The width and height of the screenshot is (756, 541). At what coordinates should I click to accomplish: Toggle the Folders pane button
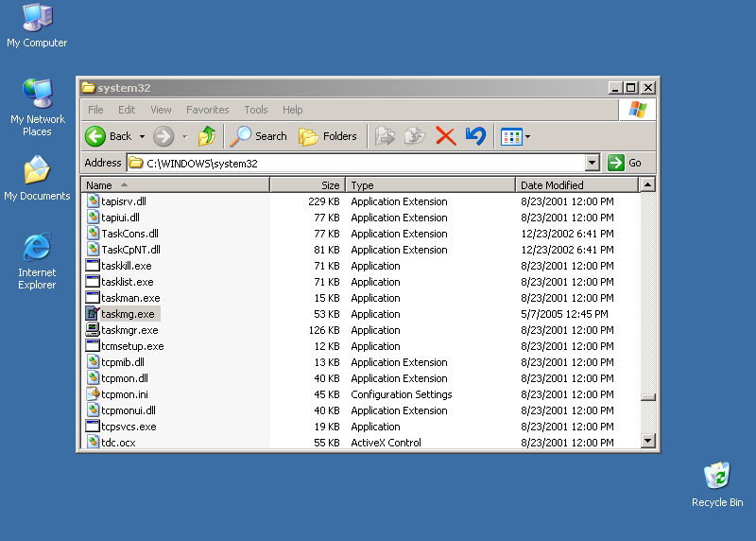328,136
